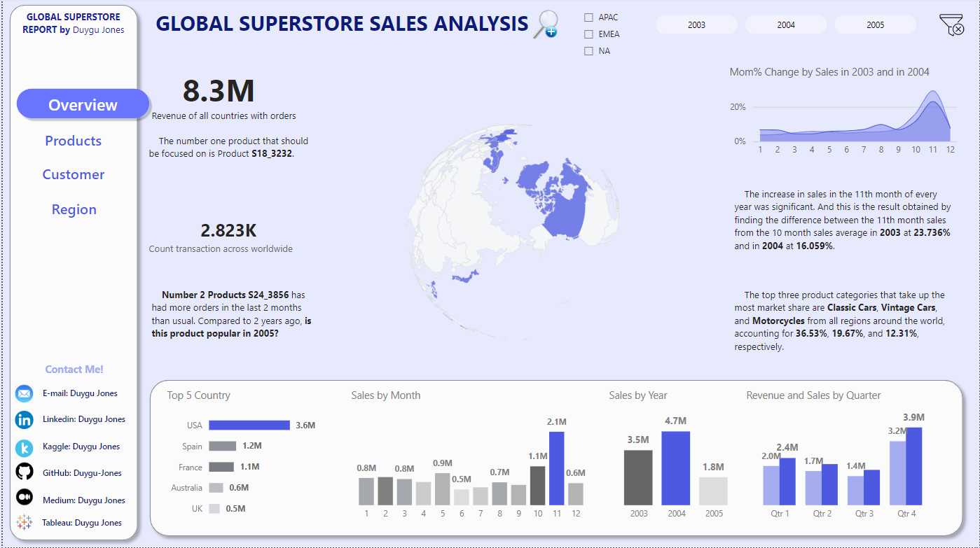Follow the Kaggle: Duygu Jones link
This screenshot has height=548, width=980.
81,447
